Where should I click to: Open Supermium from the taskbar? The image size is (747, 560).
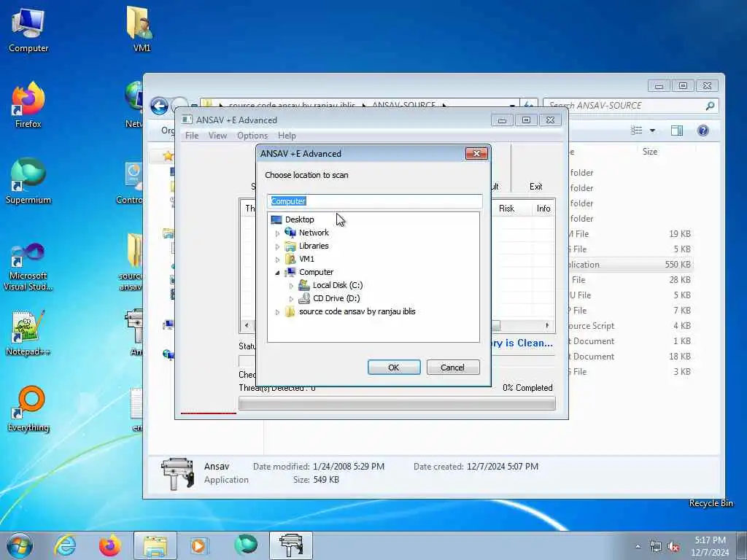pyautogui.click(x=245, y=545)
